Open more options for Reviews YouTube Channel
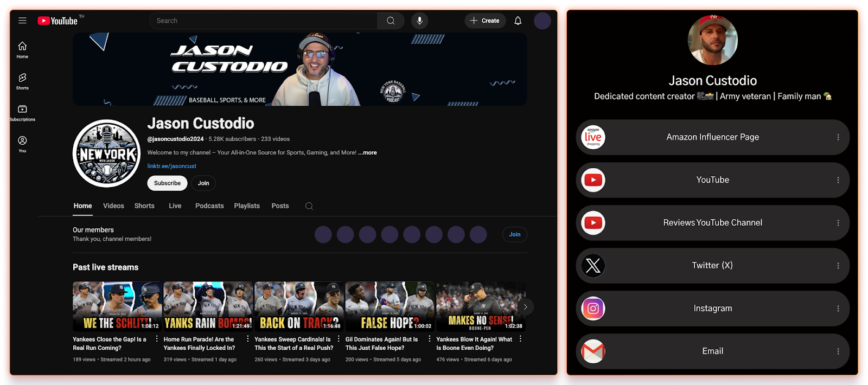This screenshot has height=385, width=868. 838,223
